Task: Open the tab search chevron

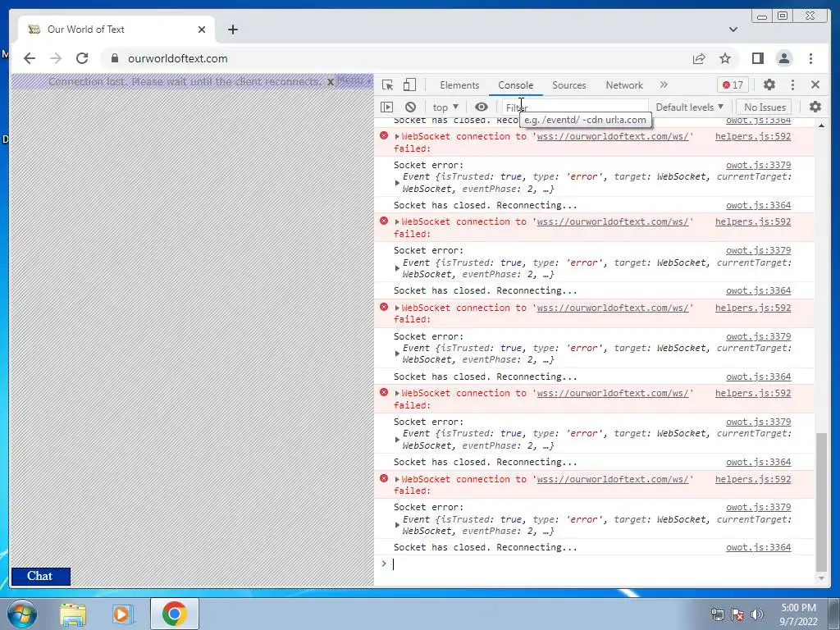Action: click(733, 30)
